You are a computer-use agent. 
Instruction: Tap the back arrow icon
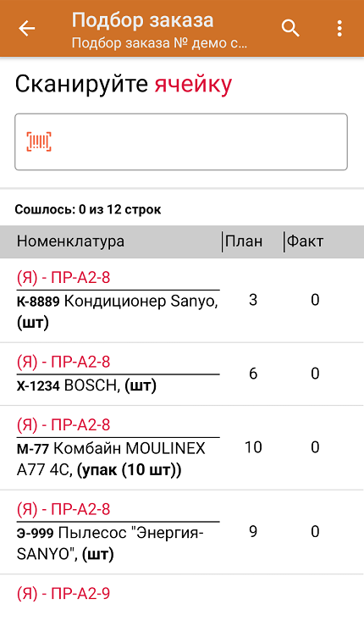click(x=27, y=28)
